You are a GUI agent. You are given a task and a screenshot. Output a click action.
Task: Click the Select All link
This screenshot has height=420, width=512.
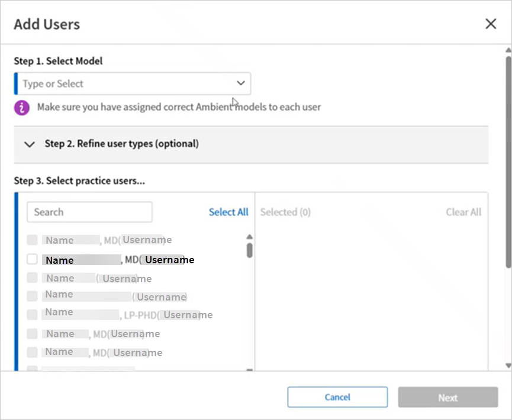[228, 212]
